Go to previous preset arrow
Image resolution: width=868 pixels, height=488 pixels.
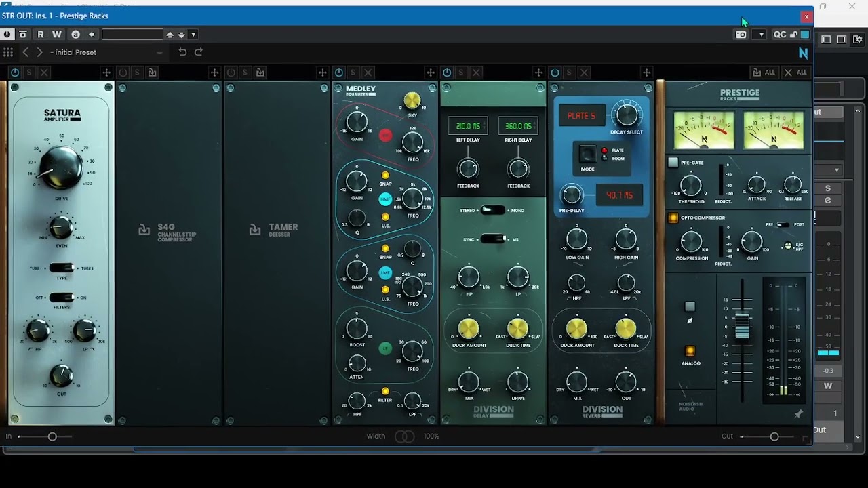tap(26, 52)
